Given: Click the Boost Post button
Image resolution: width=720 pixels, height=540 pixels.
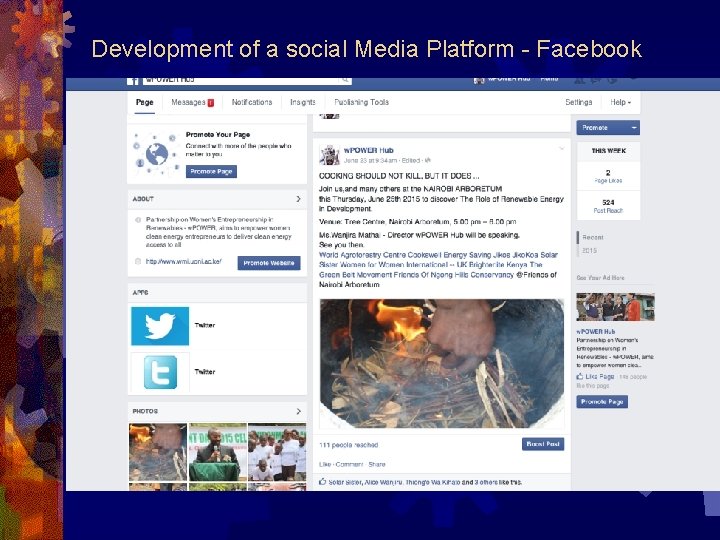Looking at the screenshot, I should (x=543, y=444).
